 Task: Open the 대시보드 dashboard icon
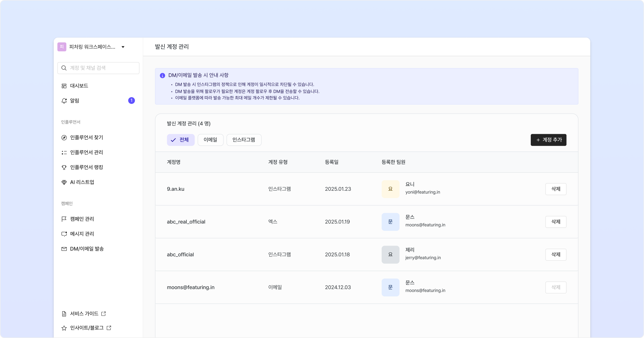tap(64, 86)
